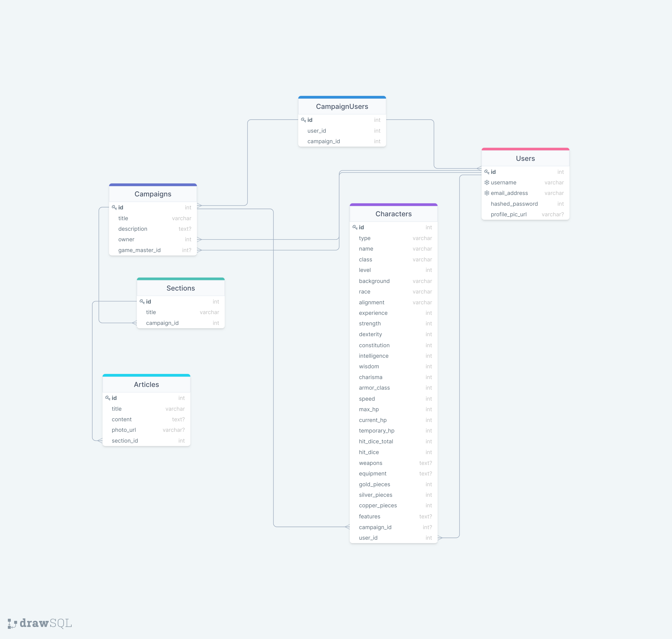Click the primary key icon beside Users id
Viewport: 672px width, 639px height.
[487, 172]
